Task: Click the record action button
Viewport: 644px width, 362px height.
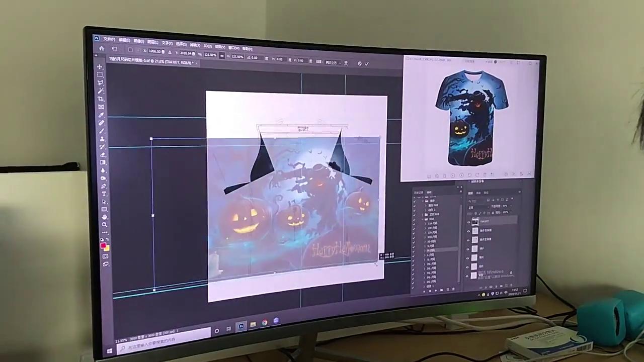Action: (430, 291)
